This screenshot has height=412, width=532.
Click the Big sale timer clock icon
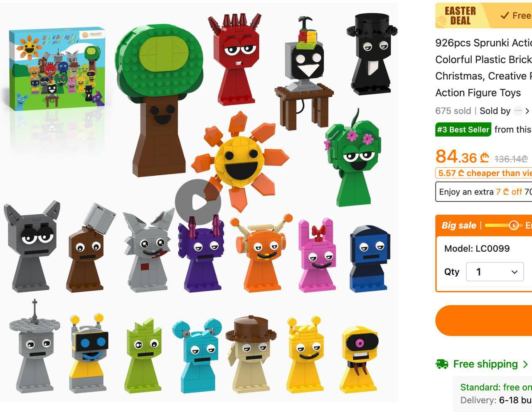click(514, 225)
